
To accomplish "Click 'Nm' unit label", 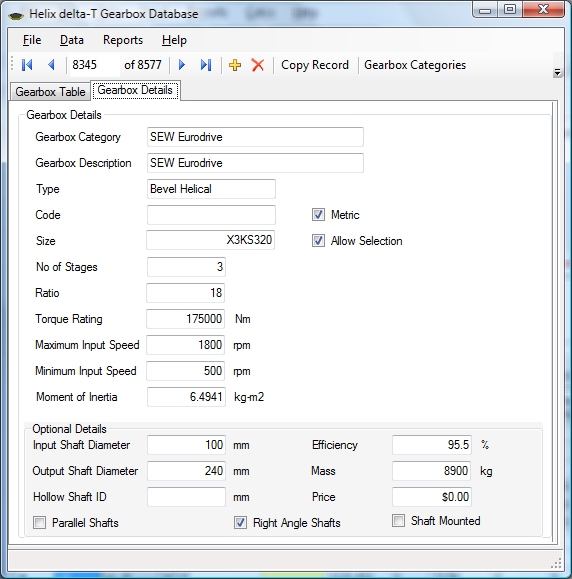I will [243, 319].
